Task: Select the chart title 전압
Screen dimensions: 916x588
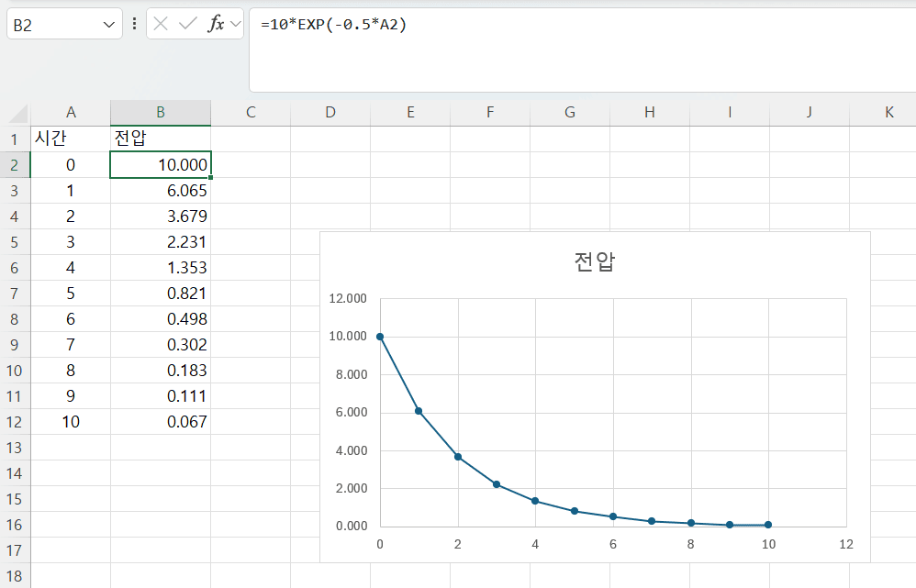Action: pyautogui.click(x=594, y=261)
